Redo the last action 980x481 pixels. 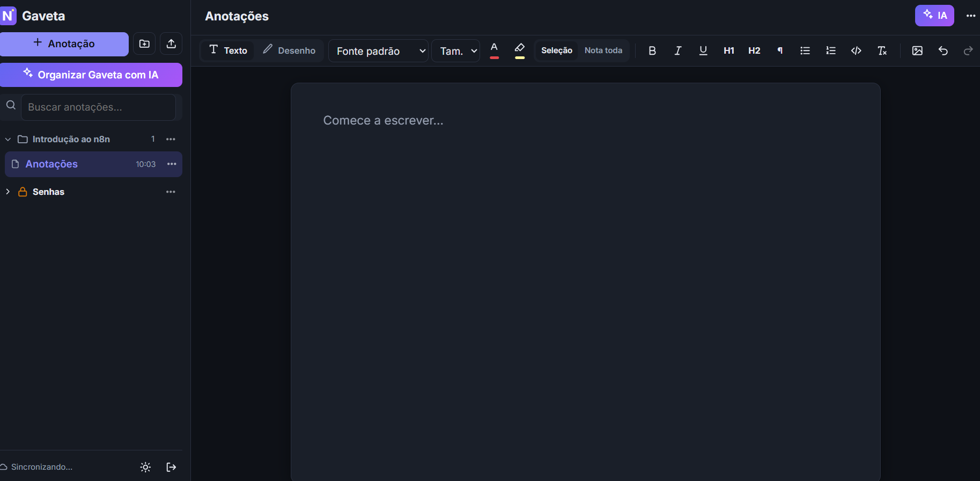pyautogui.click(x=968, y=50)
